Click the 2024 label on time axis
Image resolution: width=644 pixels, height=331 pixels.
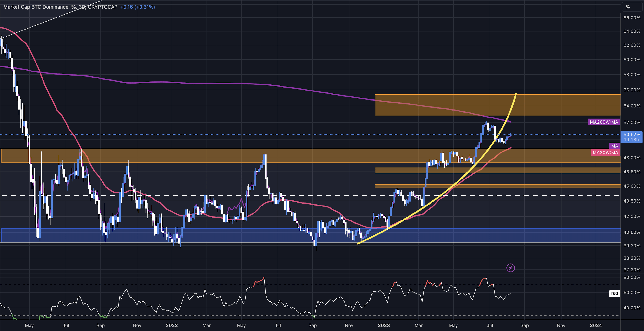pos(596,326)
